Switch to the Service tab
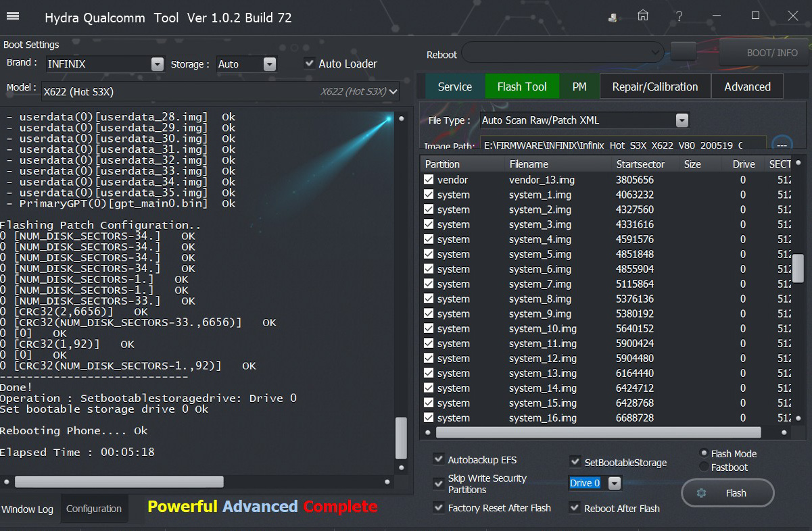This screenshot has width=812, height=531. click(x=454, y=86)
